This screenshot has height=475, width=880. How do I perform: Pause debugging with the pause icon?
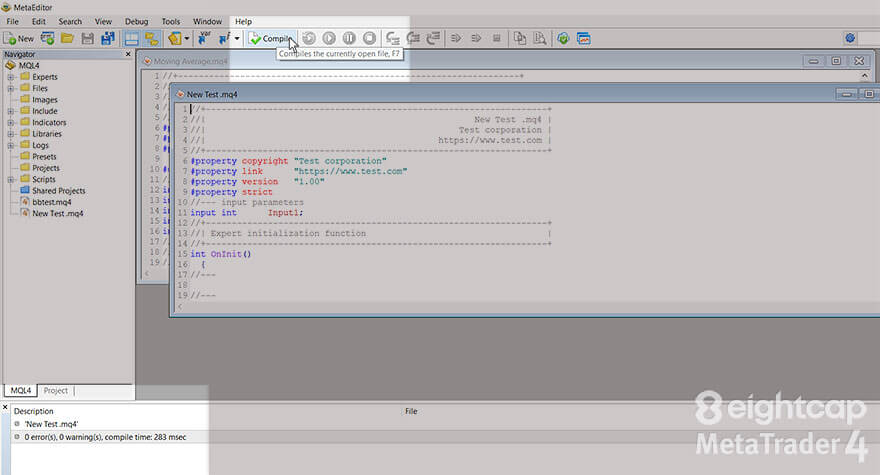click(x=349, y=38)
